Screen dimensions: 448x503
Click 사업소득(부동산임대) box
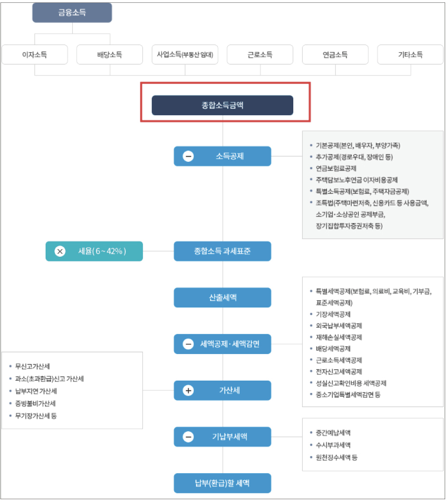tap(185, 55)
